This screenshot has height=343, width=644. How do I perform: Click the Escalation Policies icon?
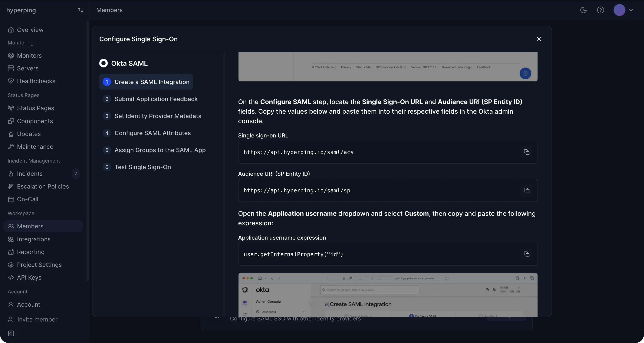coord(11,186)
